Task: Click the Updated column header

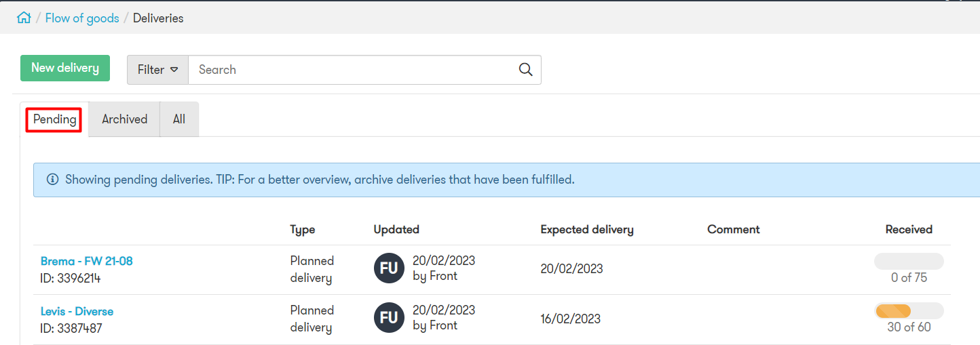Action: point(396,230)
